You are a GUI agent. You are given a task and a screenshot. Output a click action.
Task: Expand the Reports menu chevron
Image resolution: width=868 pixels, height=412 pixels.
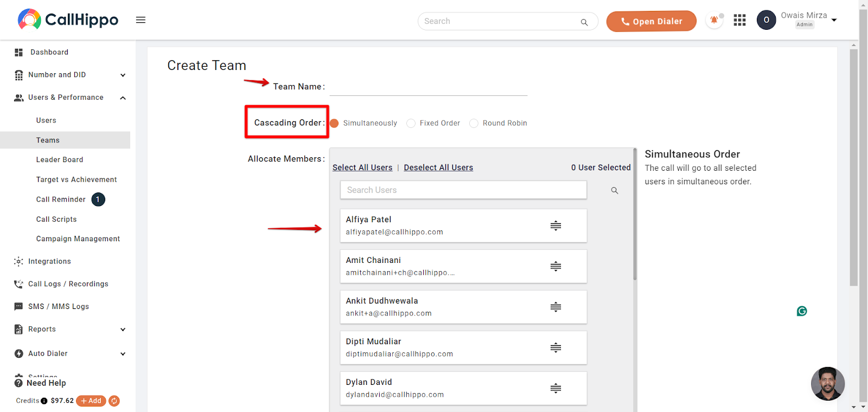tap(123, 330)
